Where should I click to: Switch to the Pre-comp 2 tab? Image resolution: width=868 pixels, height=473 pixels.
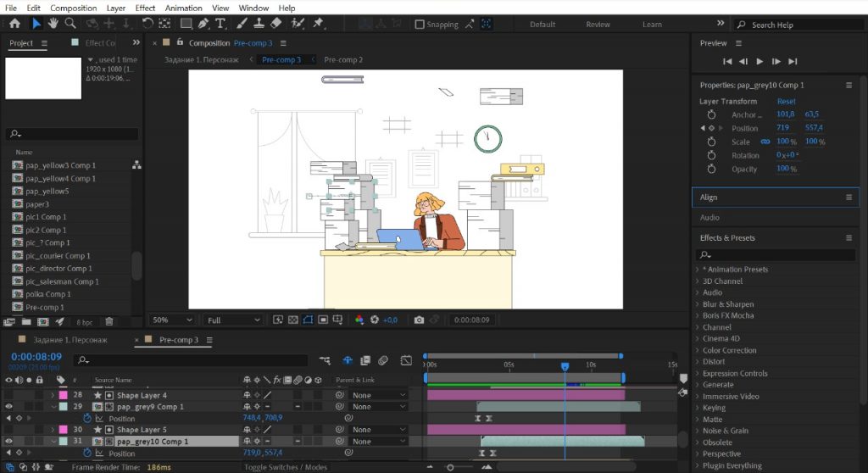[343, 60]
